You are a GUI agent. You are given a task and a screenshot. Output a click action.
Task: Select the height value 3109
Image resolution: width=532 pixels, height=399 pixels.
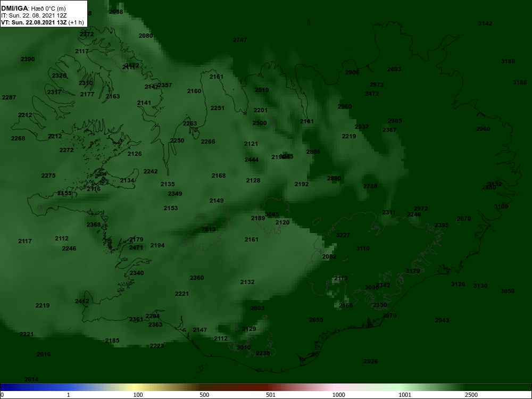(501, 206)
